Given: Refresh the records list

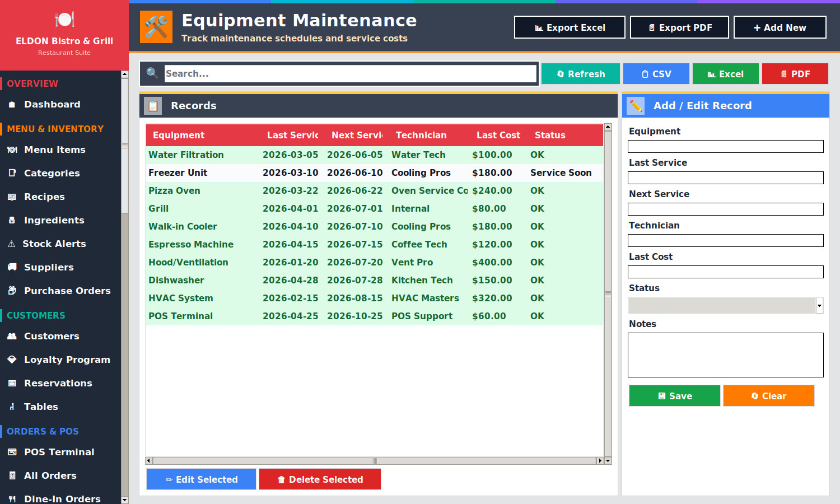Looking at the screenshot, I should point(581,74).
